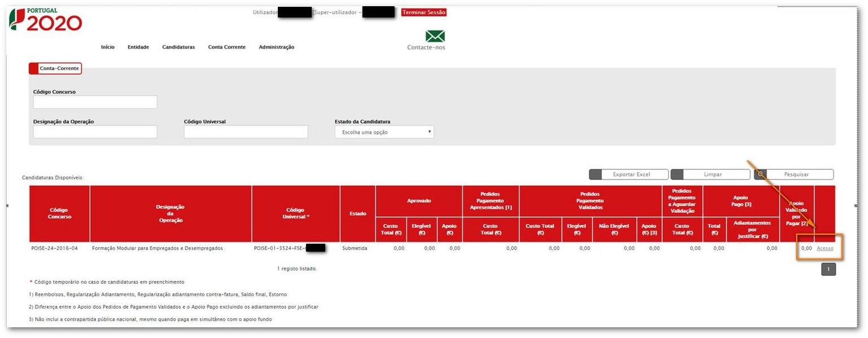Click the Código Universal column header
The image size is (868, 338).
click(295, 214)
